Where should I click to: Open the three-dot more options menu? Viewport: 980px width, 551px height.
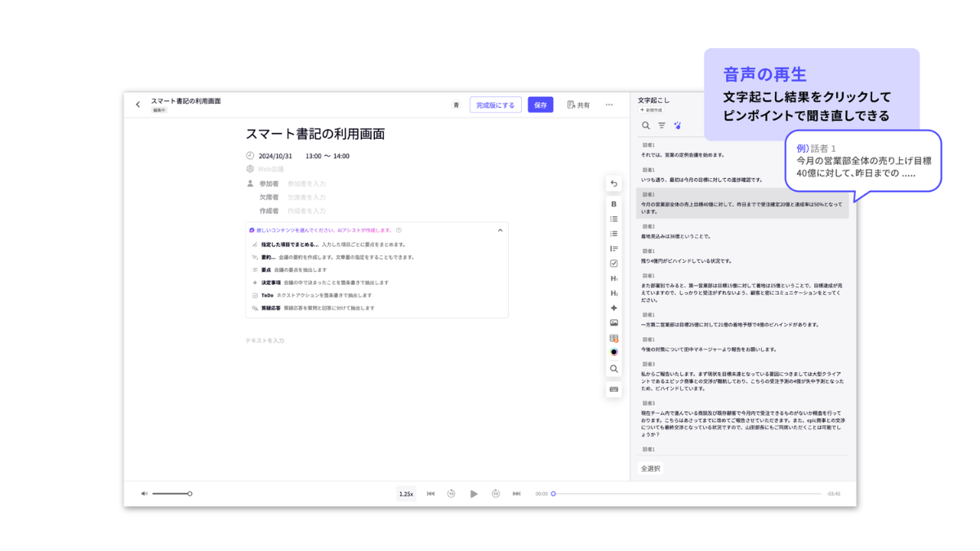tap(609, 105)
